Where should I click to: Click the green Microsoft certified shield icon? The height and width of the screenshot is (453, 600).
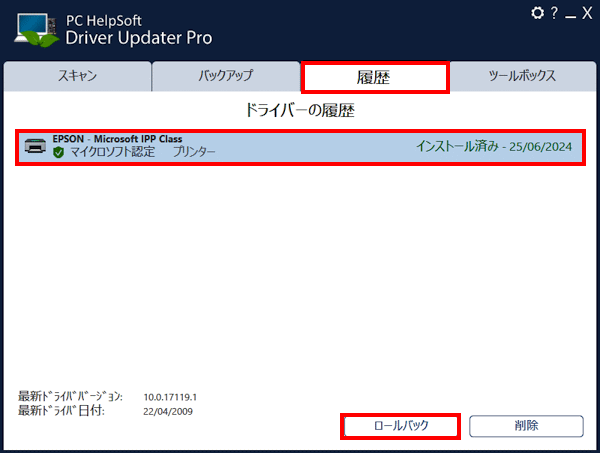tap(58, 153)
